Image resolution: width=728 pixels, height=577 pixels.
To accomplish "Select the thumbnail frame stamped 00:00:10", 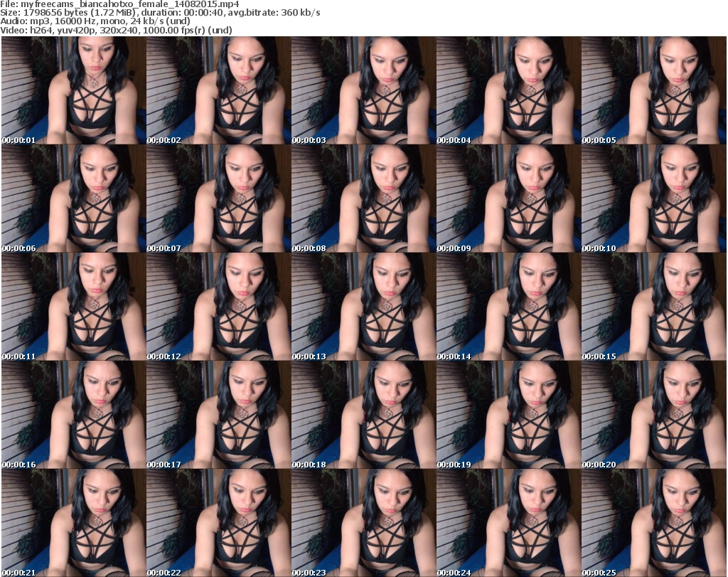I will click(x=653, y=198).
